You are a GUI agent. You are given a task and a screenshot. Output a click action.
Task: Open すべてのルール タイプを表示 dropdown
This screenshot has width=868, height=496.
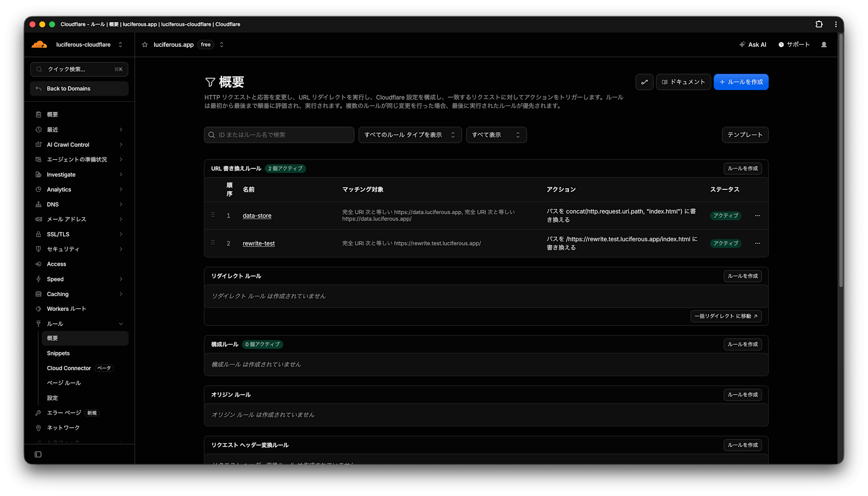pos(410,135)
